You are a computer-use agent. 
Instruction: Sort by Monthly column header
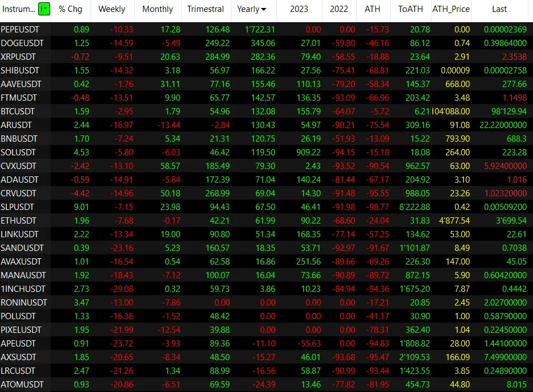(x=158, y=9)
